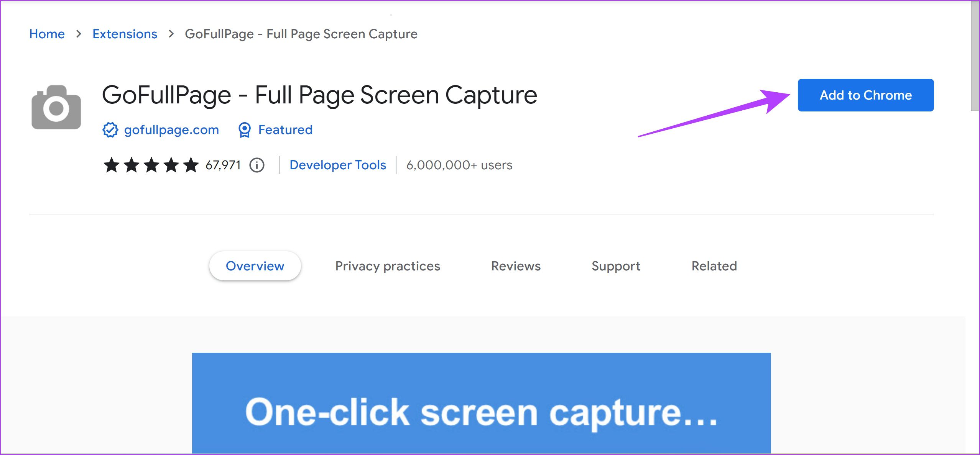
Task: Click the vertical page scrollbar thumb
Action: [x=975, y=56]
